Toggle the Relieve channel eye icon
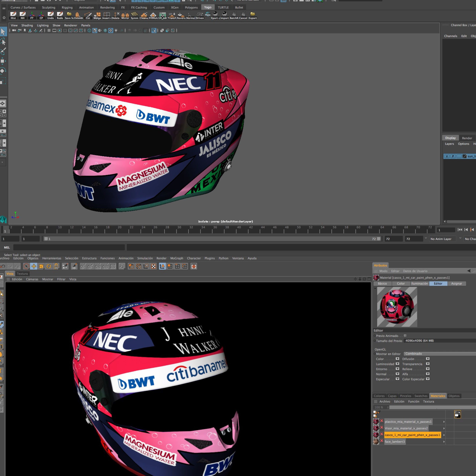 428,369
